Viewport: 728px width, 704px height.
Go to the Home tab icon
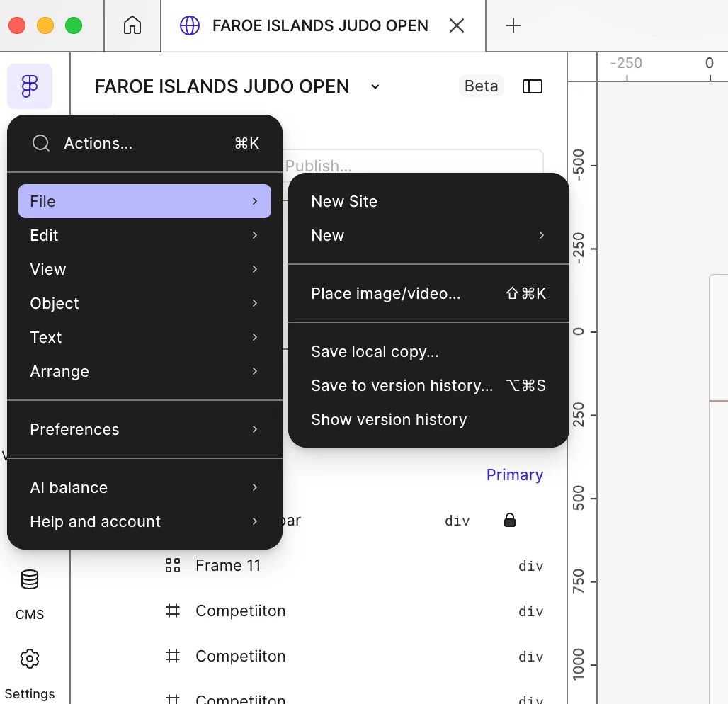pos(132,25)
